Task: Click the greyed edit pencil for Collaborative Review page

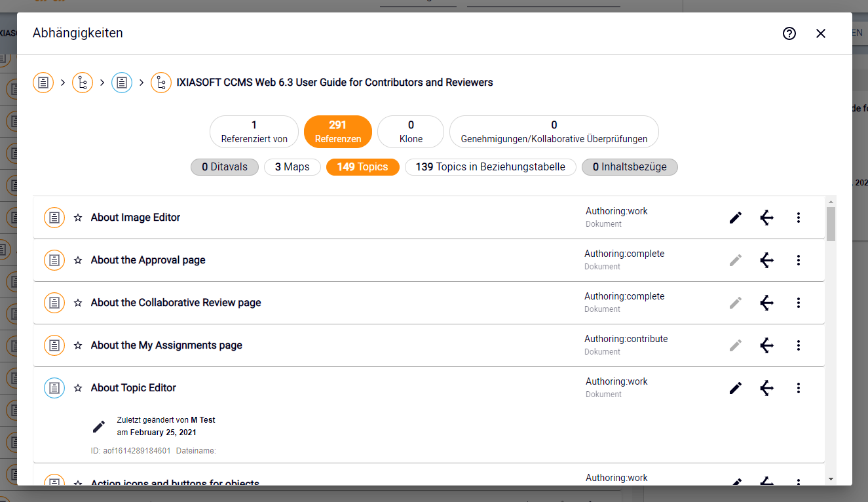Action: pyautogui.click(x=736, y=303)
